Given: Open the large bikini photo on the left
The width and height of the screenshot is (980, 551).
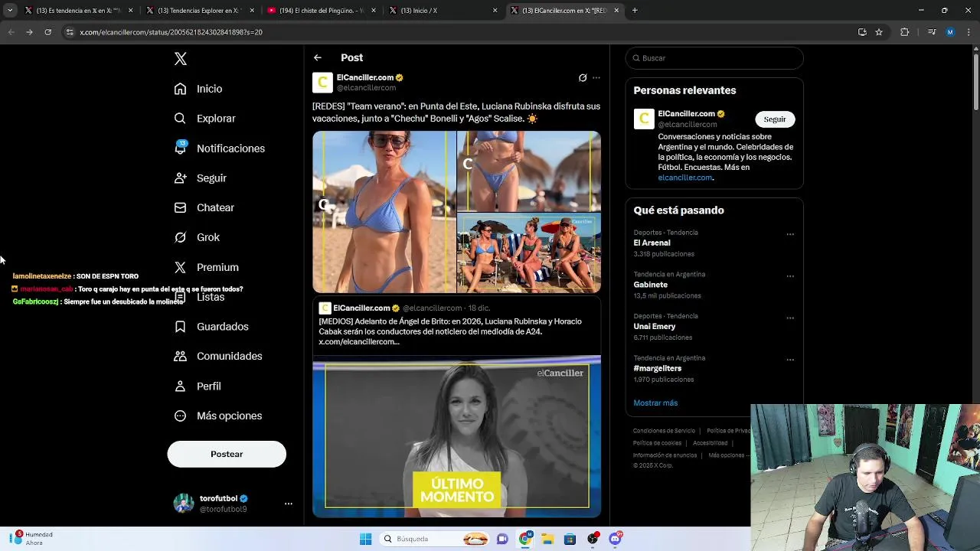Looking at the screenshot, I should [x=384, y=212].
